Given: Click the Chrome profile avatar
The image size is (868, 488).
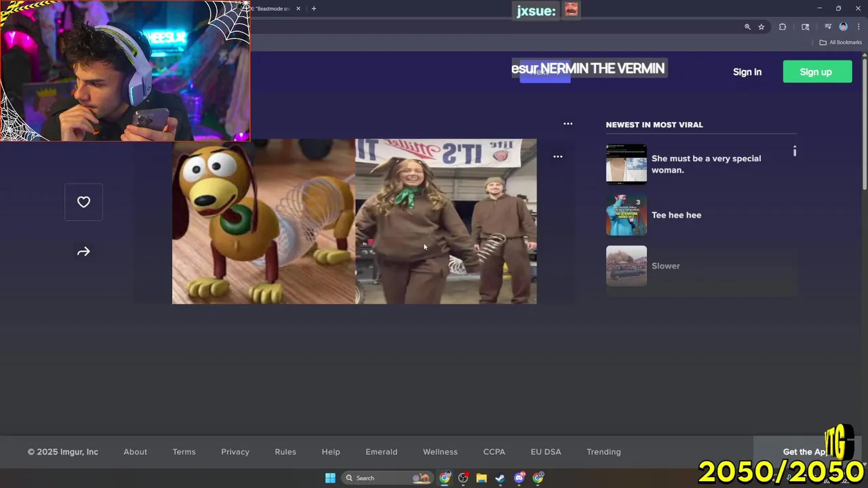Looking at the screenshot, I should 844,27.
